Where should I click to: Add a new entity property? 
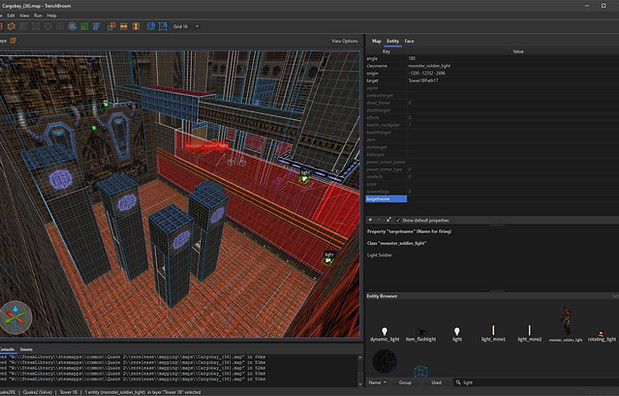370,220
